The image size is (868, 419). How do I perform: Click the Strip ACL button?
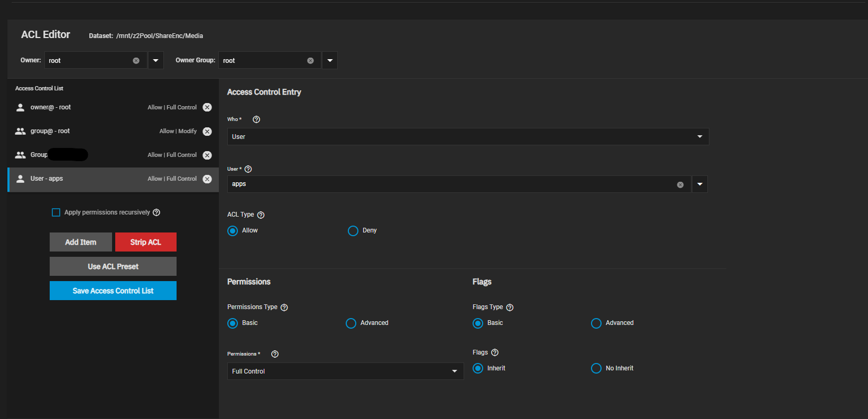[146, 242]
